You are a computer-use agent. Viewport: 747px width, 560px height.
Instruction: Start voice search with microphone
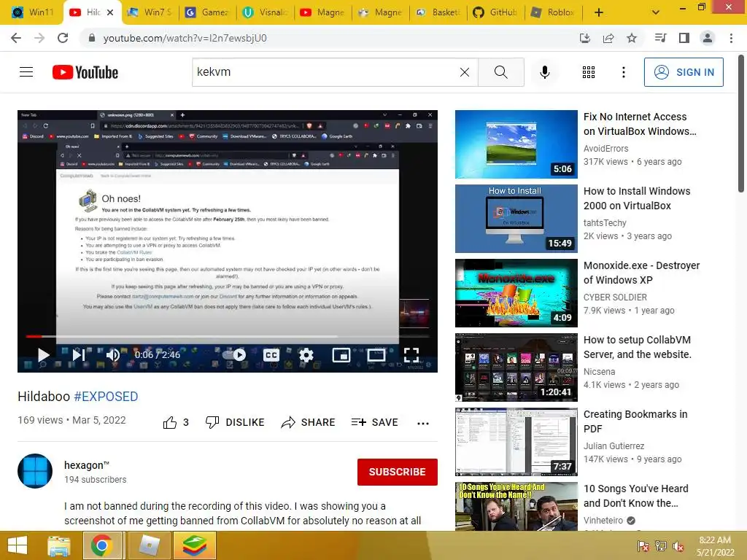[544, 72]
